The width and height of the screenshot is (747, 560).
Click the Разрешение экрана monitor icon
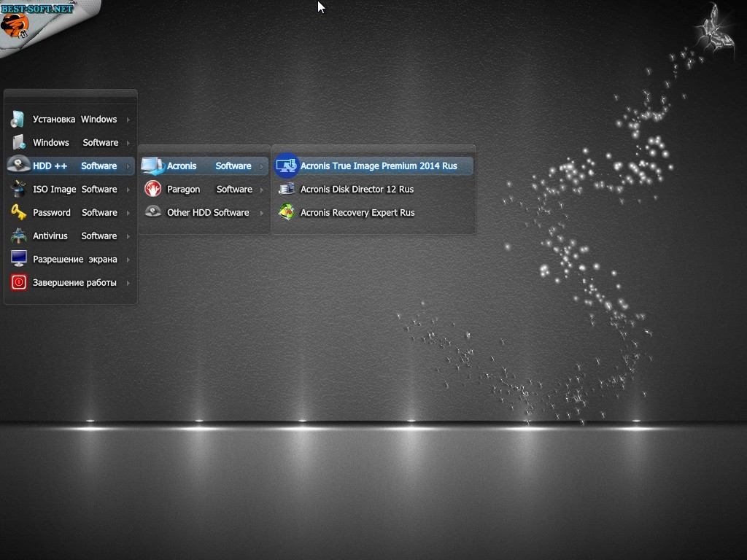(18, 259)
